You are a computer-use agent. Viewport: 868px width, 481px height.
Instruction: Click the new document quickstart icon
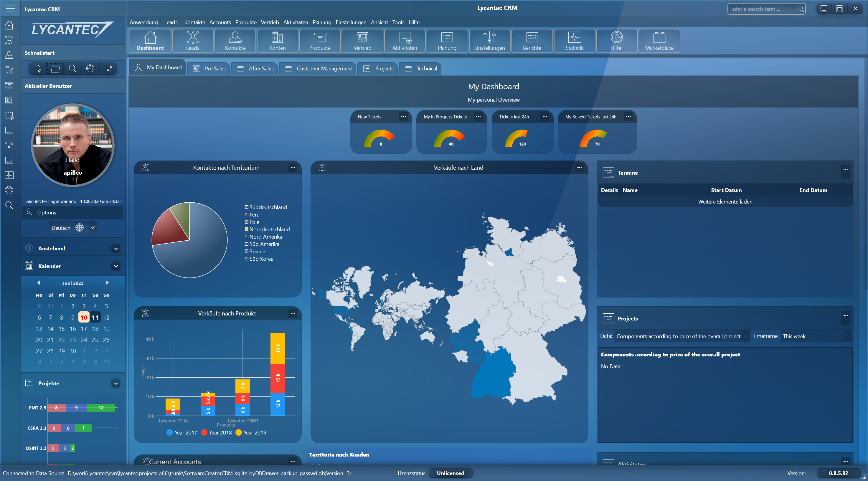[38, 69]
